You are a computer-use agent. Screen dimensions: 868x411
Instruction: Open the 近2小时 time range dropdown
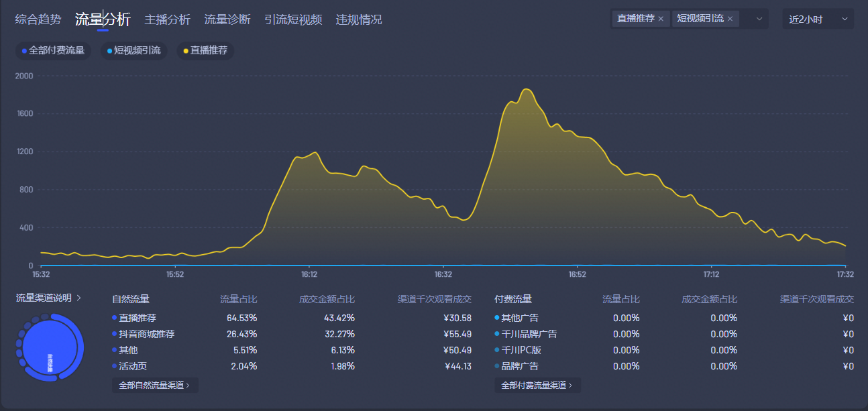pos(818,19)
